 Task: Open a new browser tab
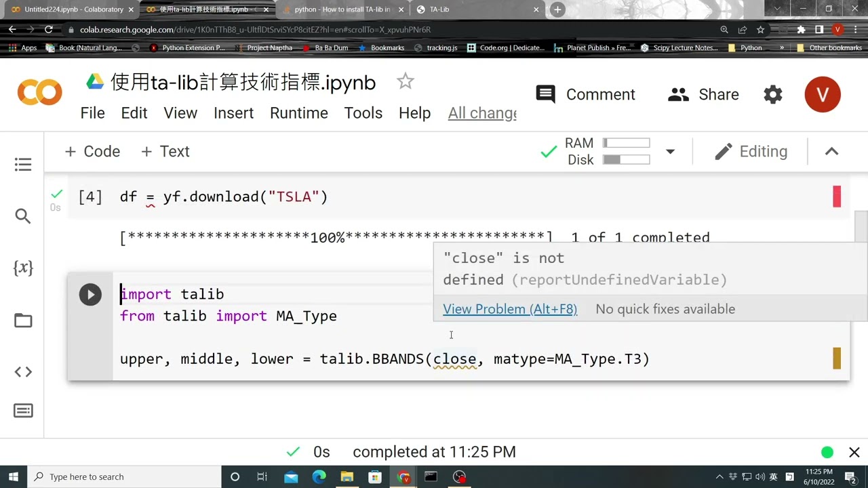click(557, 9)
